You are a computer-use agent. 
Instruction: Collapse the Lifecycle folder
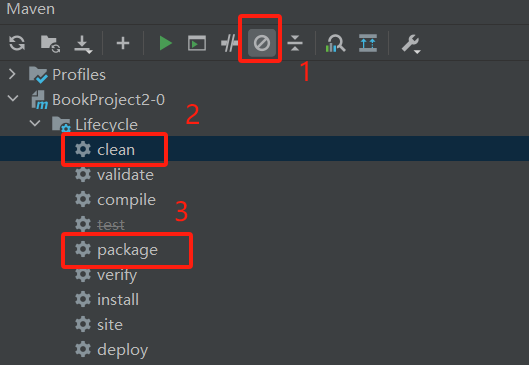click(x=35, y=123)
